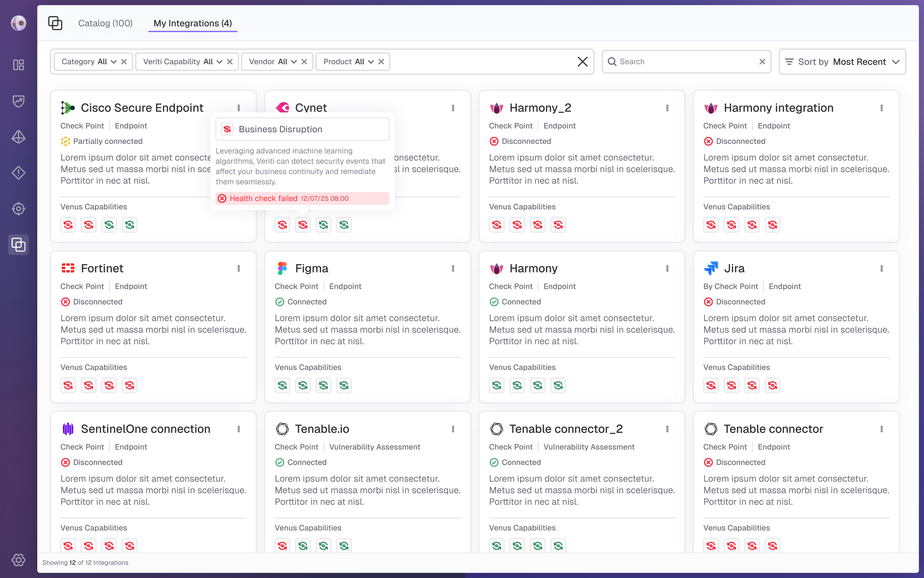Select the My Integrations (4) tab
Viewport: 924px width, 578px height.
click(x=193, y=23)
